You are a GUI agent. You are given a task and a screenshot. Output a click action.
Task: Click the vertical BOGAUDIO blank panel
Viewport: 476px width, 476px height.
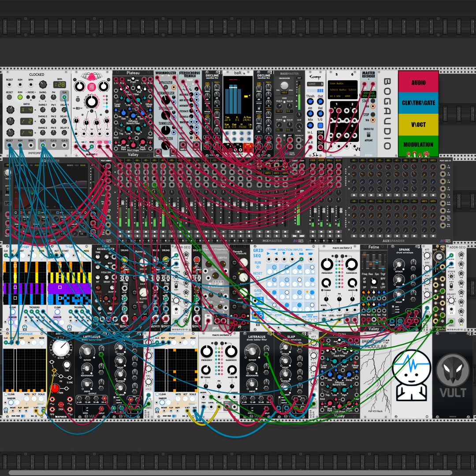[x=387, y=114]
